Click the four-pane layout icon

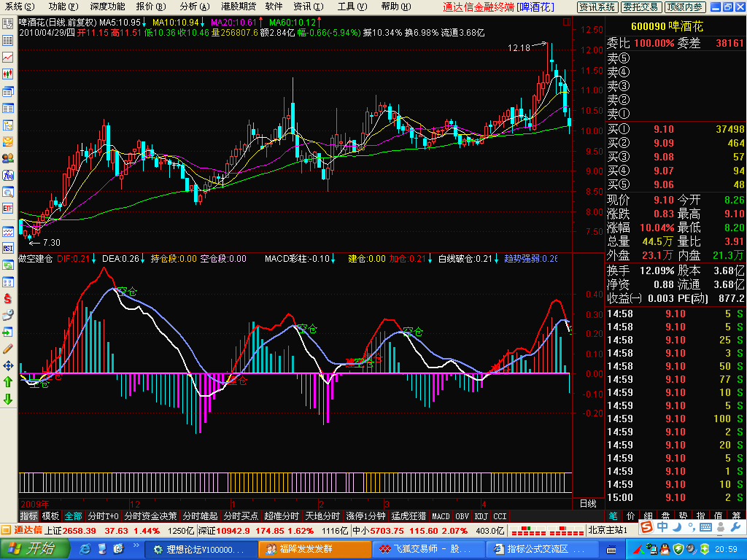7,282
